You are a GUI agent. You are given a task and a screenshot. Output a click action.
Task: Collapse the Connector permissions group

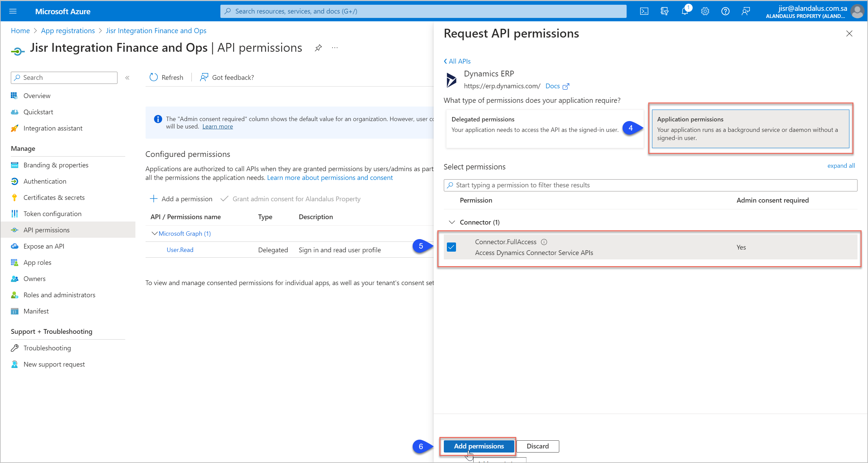point(452,222)
